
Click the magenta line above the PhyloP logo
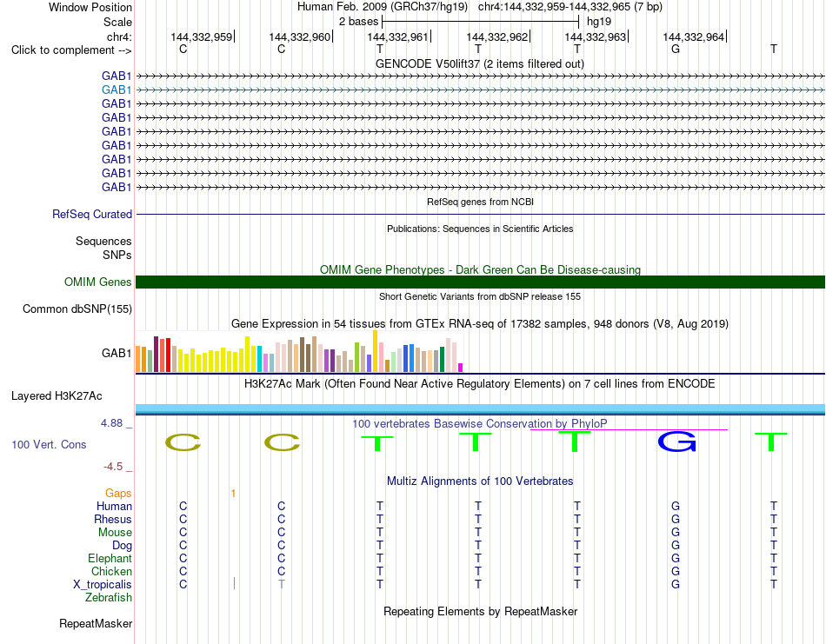point(629,429)
